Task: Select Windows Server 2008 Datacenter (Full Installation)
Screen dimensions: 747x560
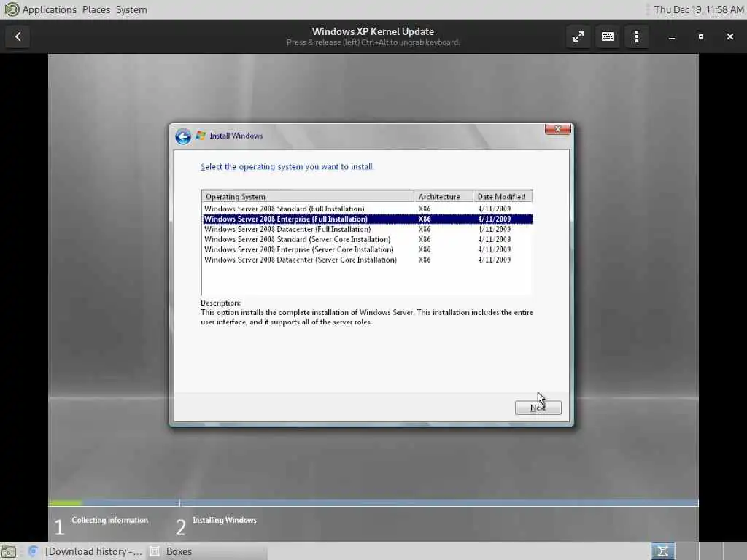Action: (x=367, y=229)
